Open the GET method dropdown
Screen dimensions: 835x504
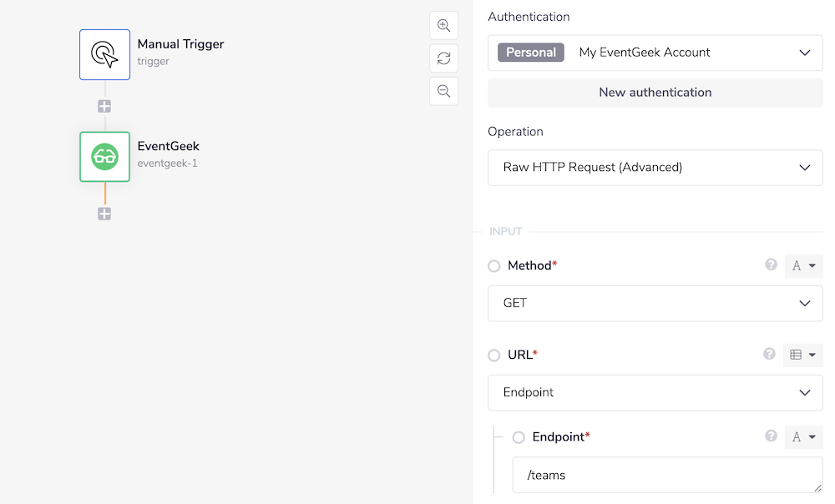tap(655, 303)
